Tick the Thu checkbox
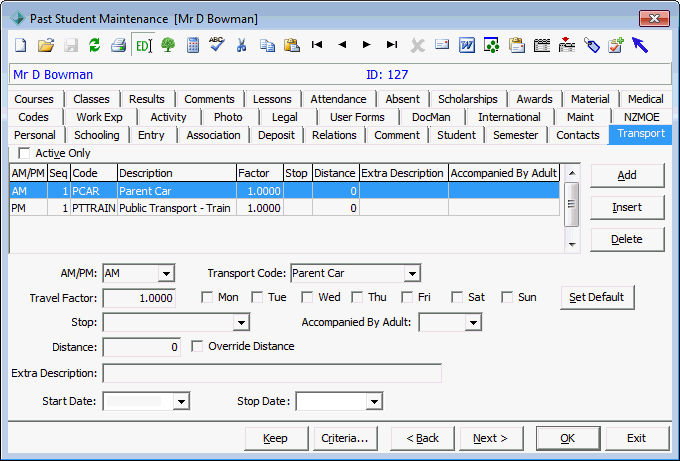 click(357, 297)
